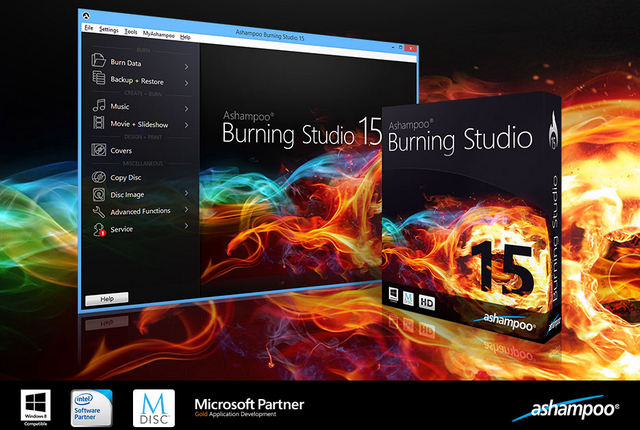Click the M-Disc badge at the bottom
This screenshot has width=640, height=430.
(x=153, y=408)
